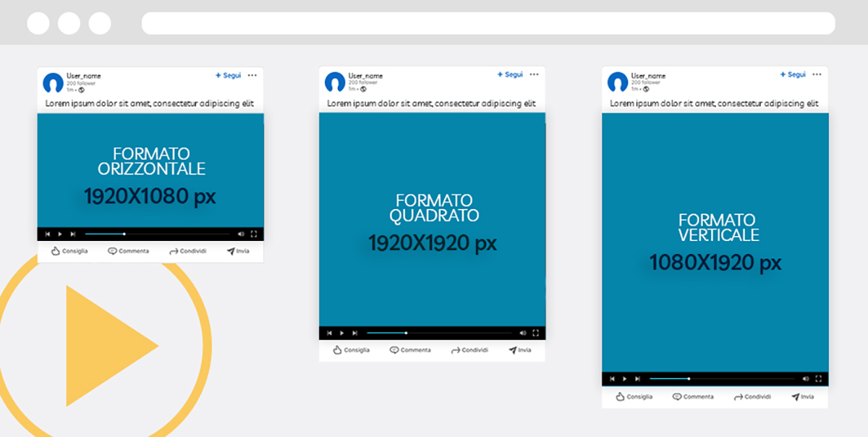Image resolution: width=868 pixels, height=437 pixels.
Task: Open fullscreen on square format video
Action: [x=536, y=333]
